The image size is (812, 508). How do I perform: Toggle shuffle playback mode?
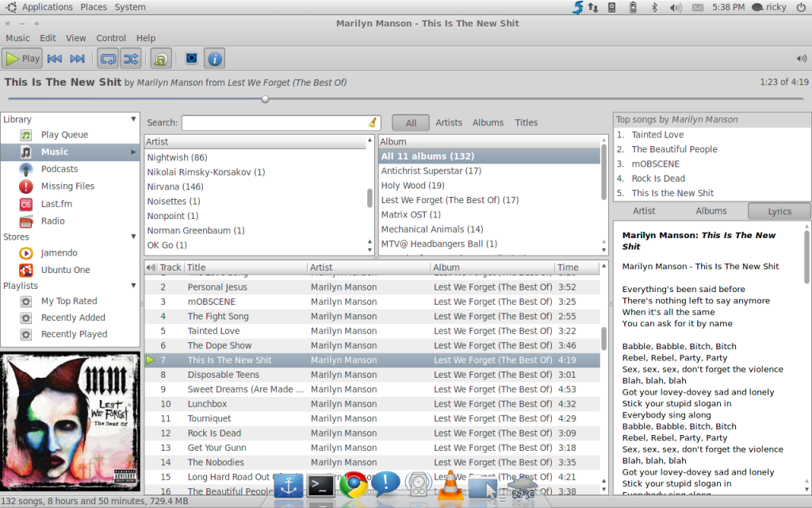click(130, 58)
